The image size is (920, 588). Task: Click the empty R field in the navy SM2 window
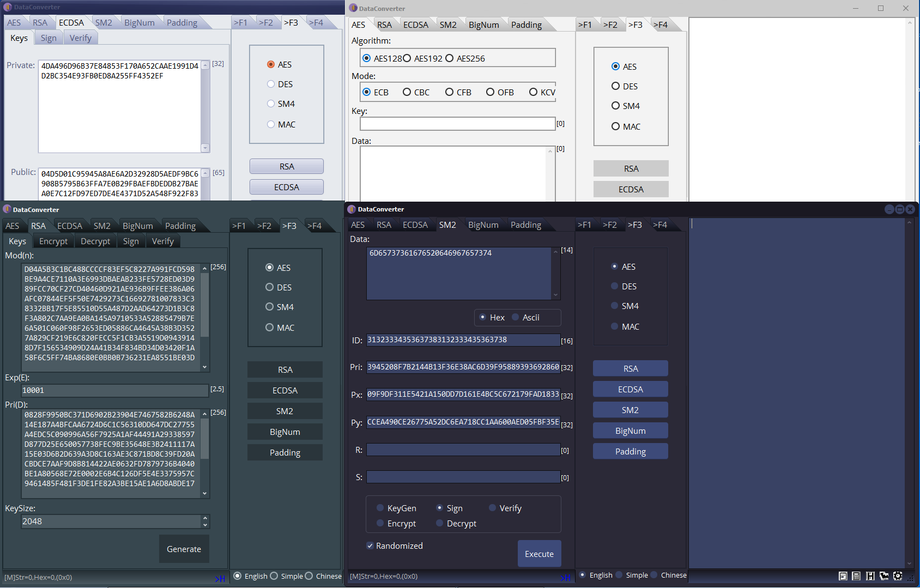pyautogui.click(x=464, y=450)
